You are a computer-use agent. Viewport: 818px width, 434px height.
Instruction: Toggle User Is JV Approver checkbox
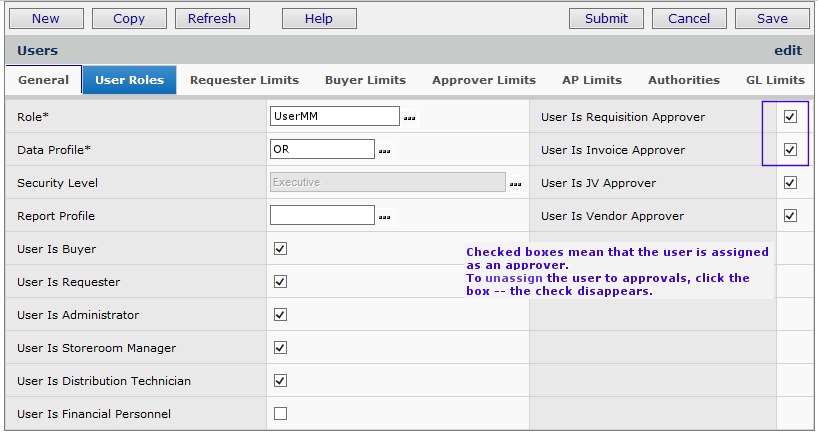click(x=790, y=183)
